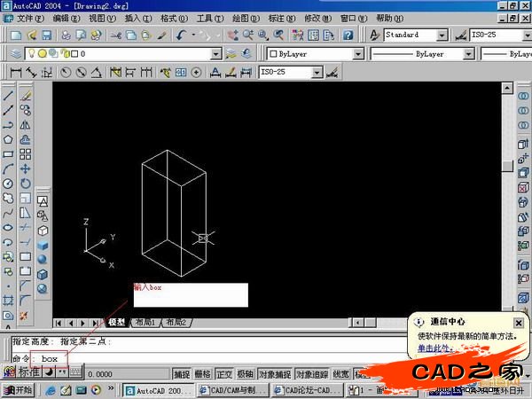Screen dimensions: 532x399
Task: Select the Polygon draw tool
Action: [x=8, y=139]
